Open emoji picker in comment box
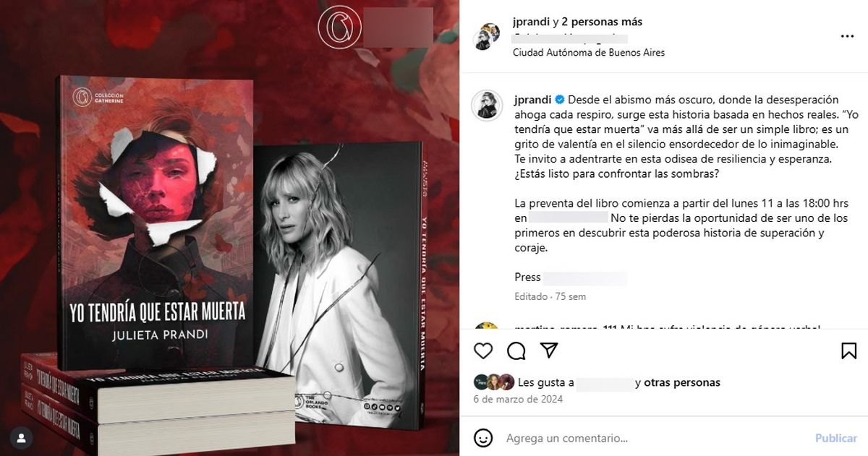 (483, 438)
